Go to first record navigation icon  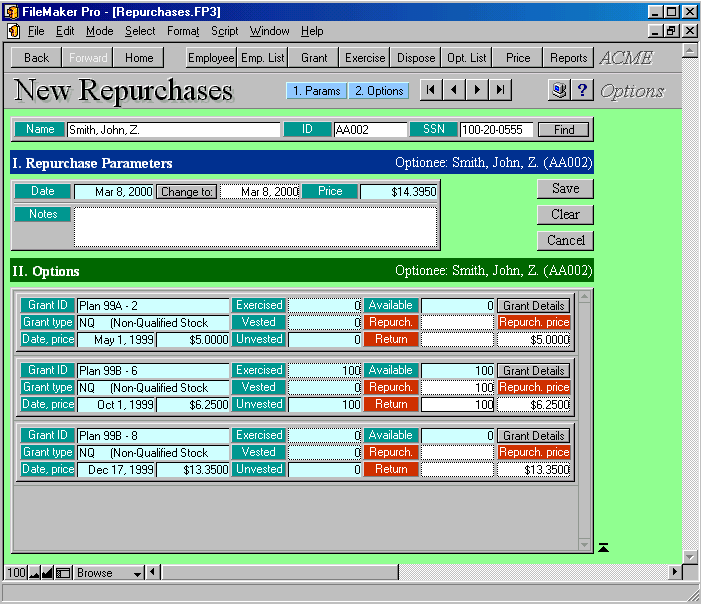pyautogui.click(x=431, y=90)
